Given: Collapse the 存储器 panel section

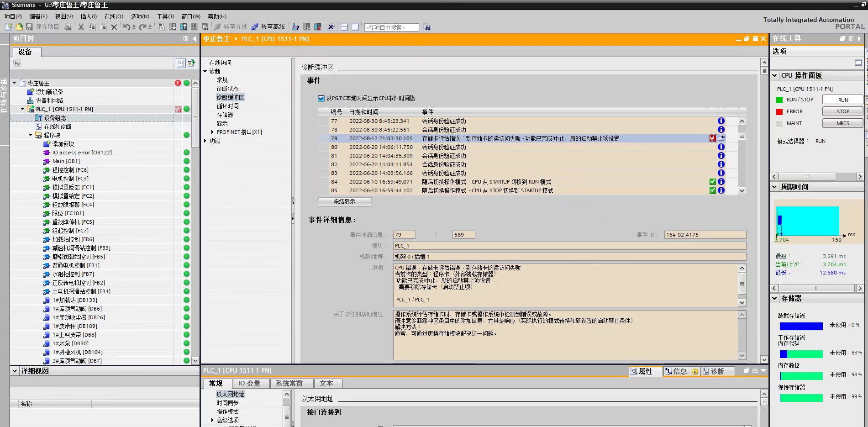Looking at the screenshot, I should [774, 298].
